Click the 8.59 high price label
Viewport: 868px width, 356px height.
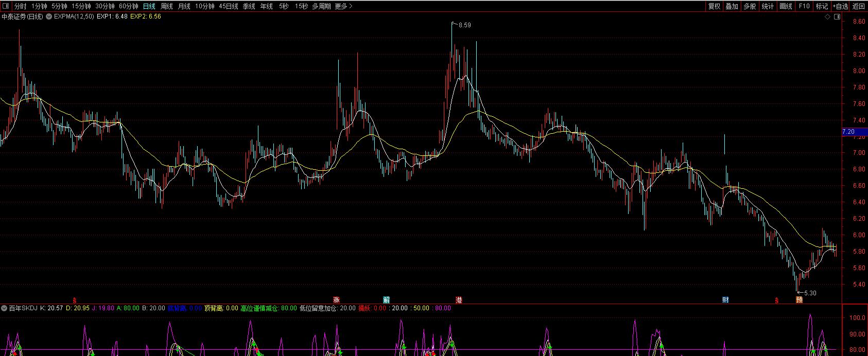(x=464, y=25)
